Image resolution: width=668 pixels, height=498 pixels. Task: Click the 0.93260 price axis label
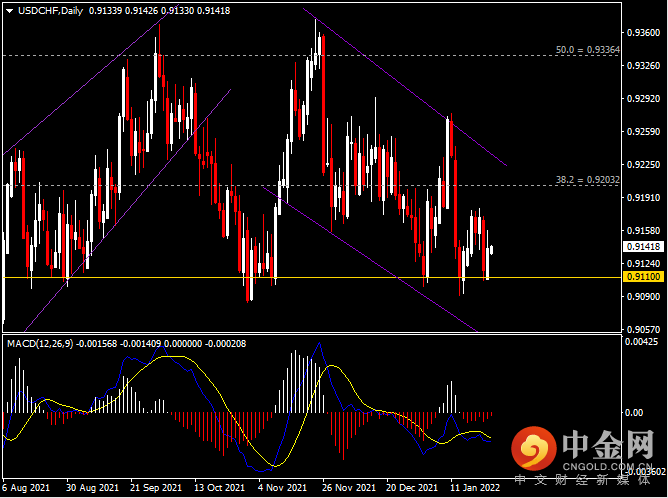pyautogui.click(x=643, y=66)
